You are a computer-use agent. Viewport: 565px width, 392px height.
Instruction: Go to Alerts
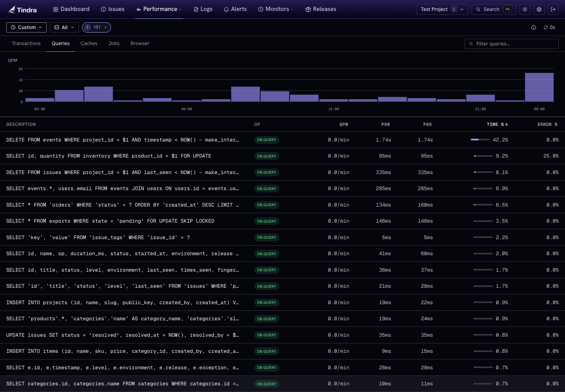(235, 9)
